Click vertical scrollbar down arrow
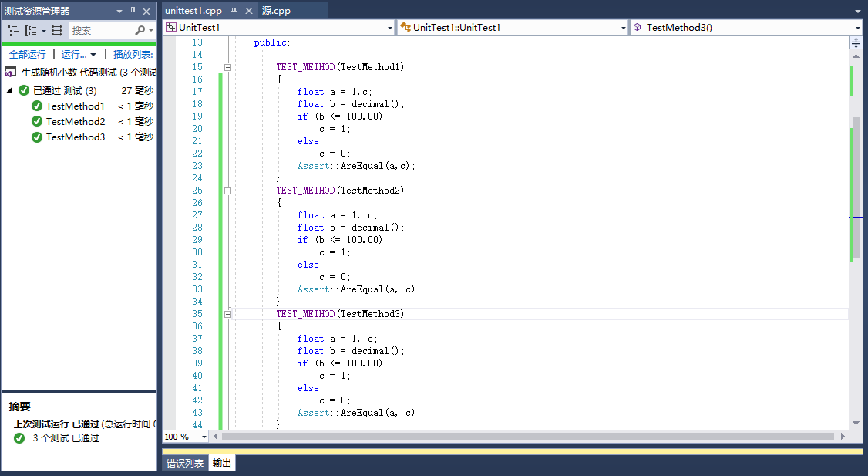 (x=856, y=423)
